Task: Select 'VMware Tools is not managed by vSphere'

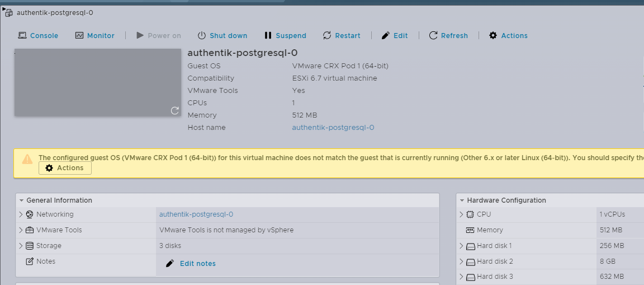Action: [x=226, y=230]
